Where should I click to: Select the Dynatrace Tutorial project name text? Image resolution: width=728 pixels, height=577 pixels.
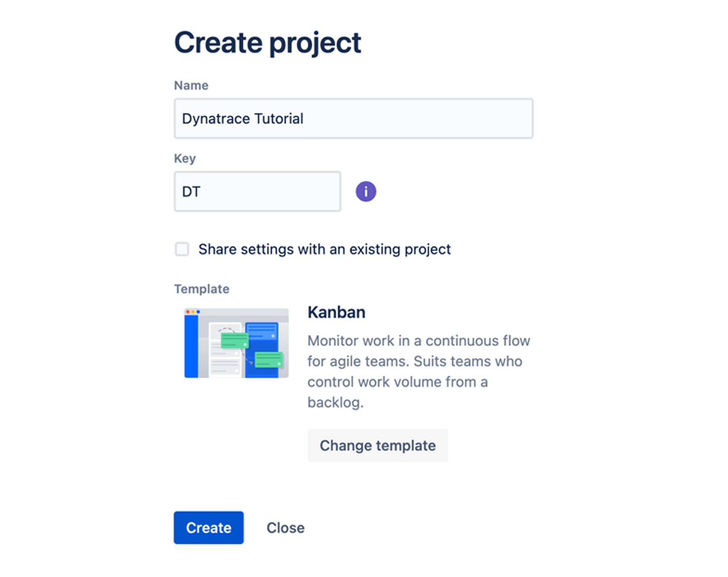coord(242,118)
